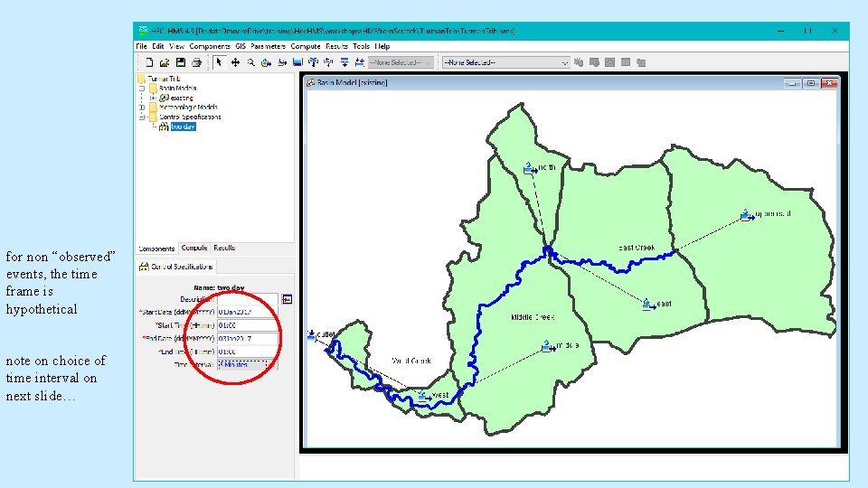Select the Meteorologic Models folder
Screen dimensions: 868x488
188,108
